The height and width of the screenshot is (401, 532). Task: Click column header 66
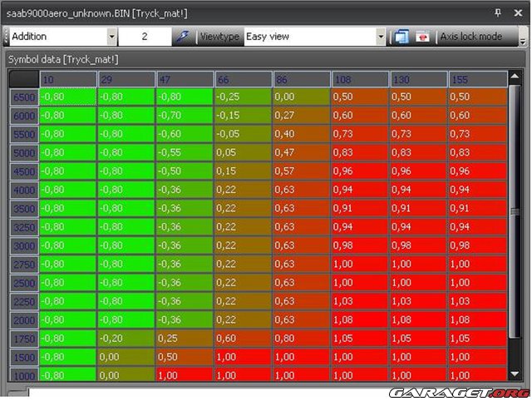pos(243,79)
